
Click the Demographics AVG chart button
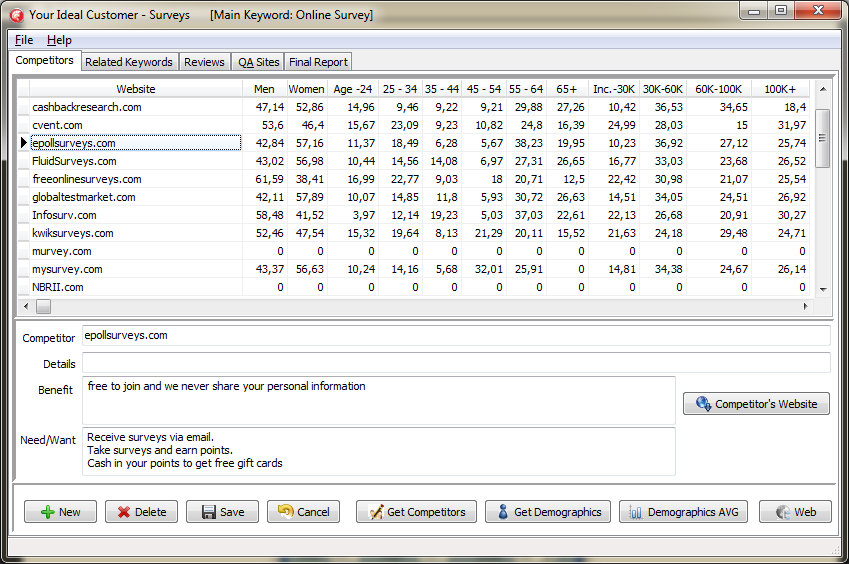(x=684, y=511)
